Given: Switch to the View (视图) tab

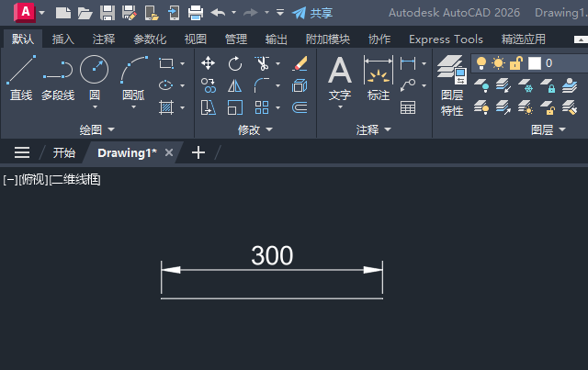Looking at the screenshot, I should click(x=196, y=39).
